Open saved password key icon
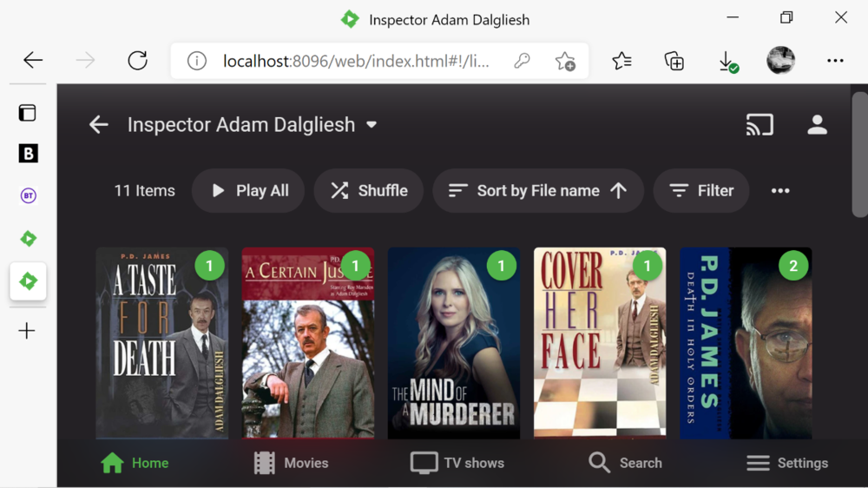The width and height of the screenshot is (868, 488). (x=522, y=61)
